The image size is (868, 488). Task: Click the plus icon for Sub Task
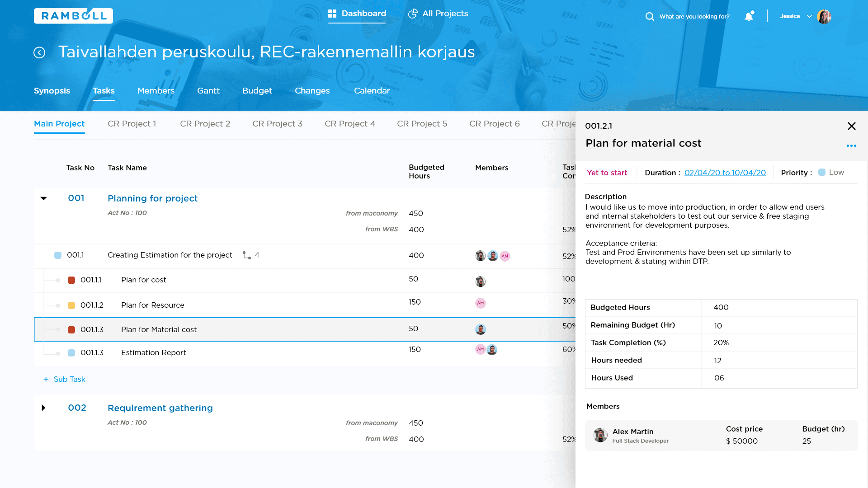(46, 379)
